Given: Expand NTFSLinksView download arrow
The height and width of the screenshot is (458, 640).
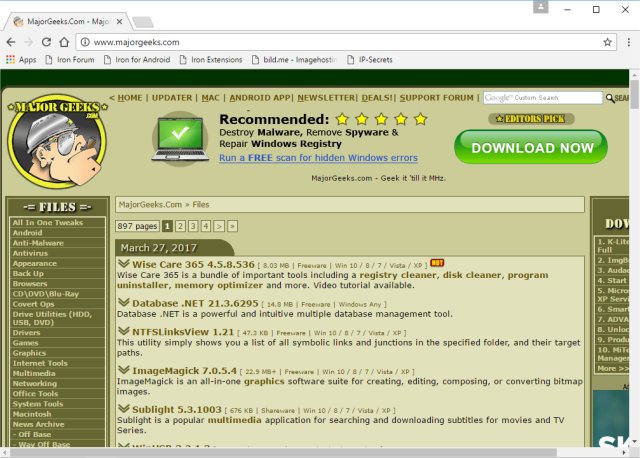Looking at the screenshot, I should pos(123,331).
